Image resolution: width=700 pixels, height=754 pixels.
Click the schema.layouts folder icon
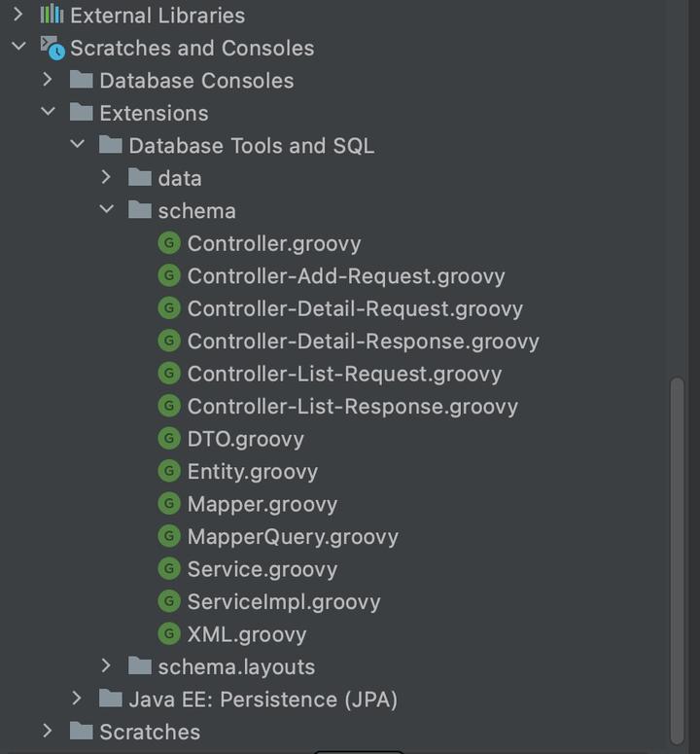click(140, 666)
